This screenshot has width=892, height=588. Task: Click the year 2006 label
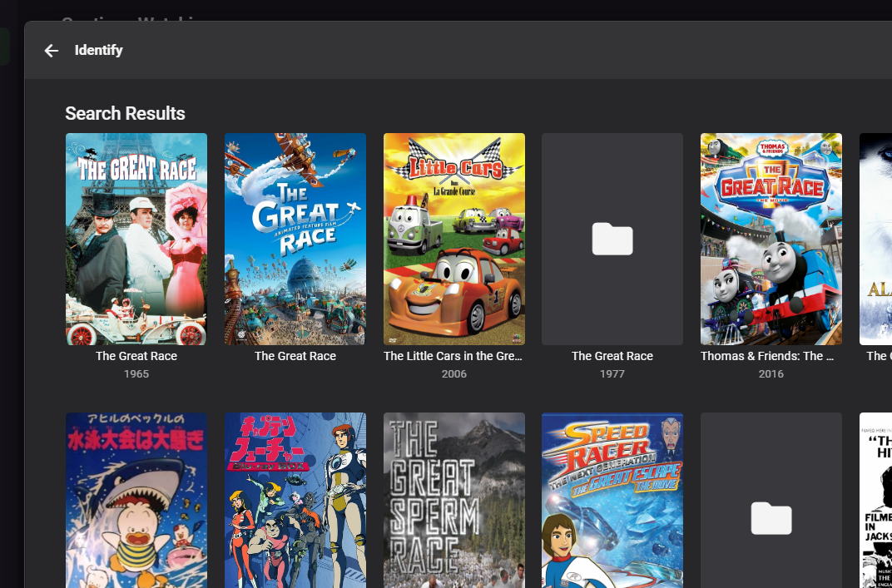click(x=454, y=373)
